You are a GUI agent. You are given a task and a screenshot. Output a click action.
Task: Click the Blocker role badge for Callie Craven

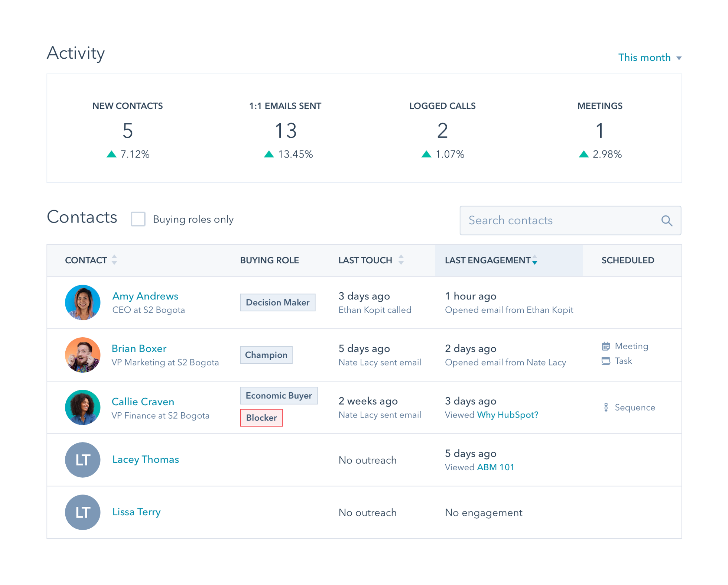point(261,418)
